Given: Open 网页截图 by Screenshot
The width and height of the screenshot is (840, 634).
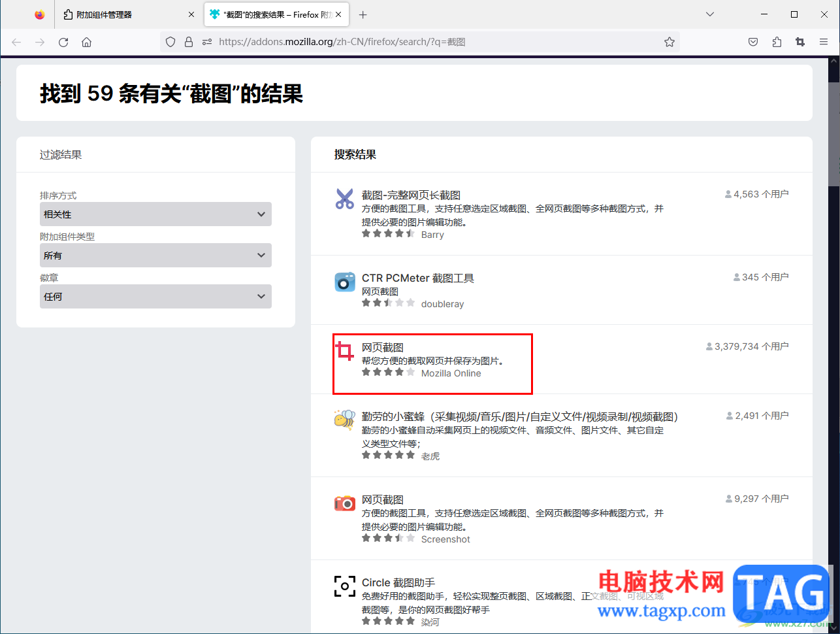Looking at the screenshot, I should click(383, 499).
